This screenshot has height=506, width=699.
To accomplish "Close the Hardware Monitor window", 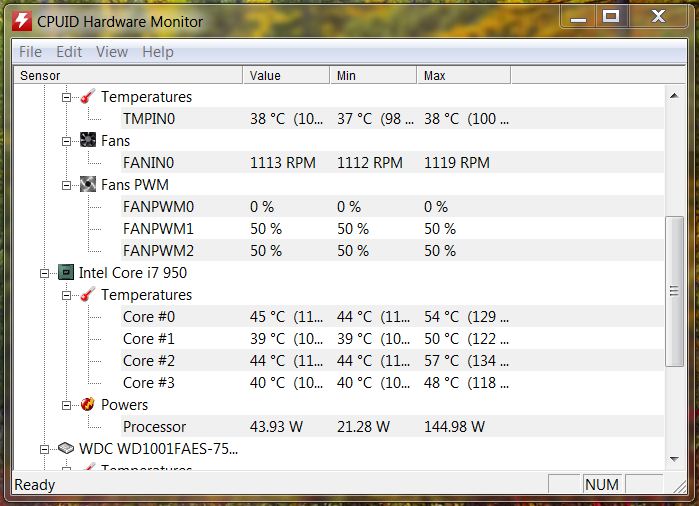I will click(658, 17).
